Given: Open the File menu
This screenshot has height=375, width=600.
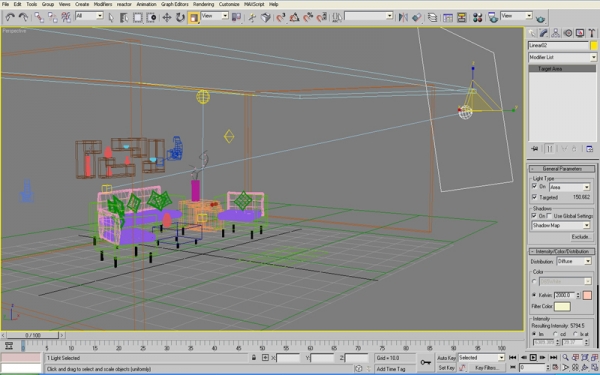Looking at the screenshot, I should [x=5, y=4].
